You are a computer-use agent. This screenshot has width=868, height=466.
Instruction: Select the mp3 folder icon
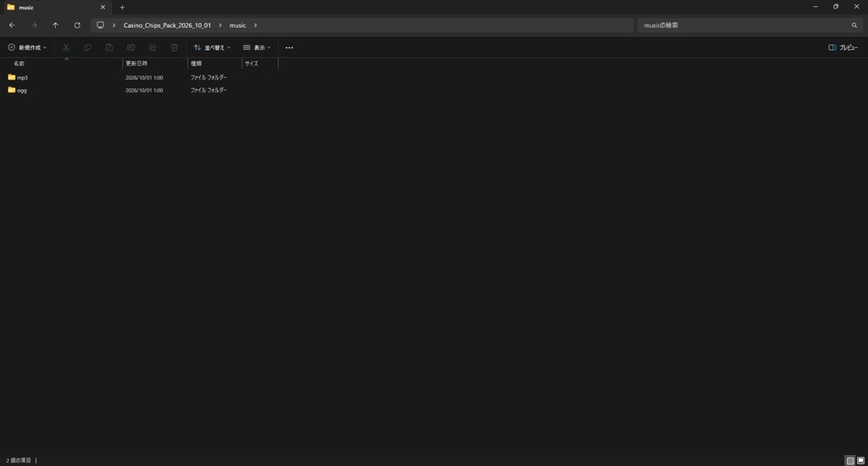[12, 77]
